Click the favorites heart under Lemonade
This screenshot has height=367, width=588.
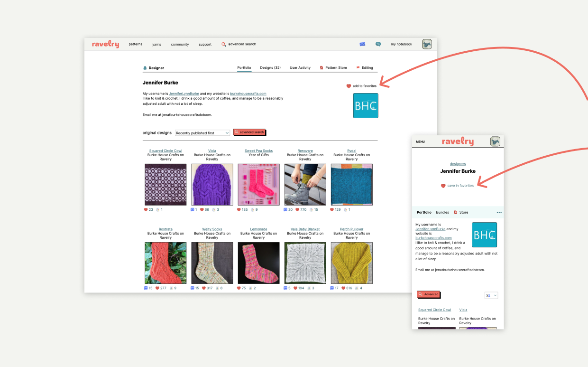(x=239, y=288)
